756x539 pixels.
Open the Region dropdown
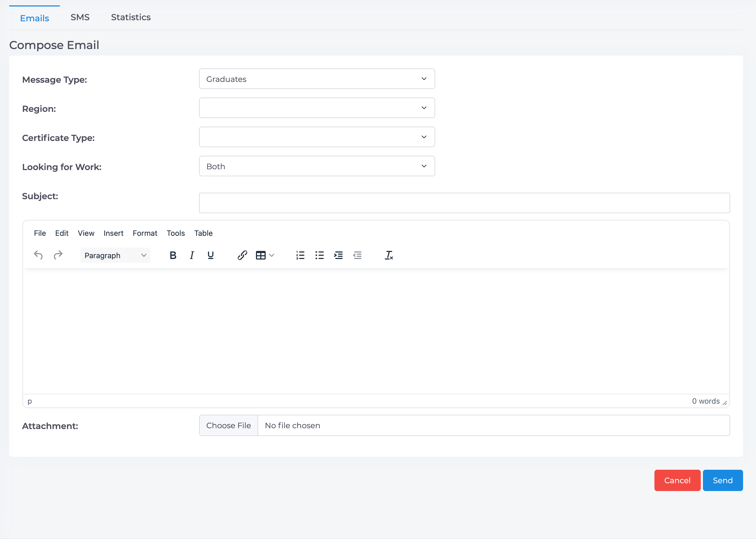click(317, 108)
